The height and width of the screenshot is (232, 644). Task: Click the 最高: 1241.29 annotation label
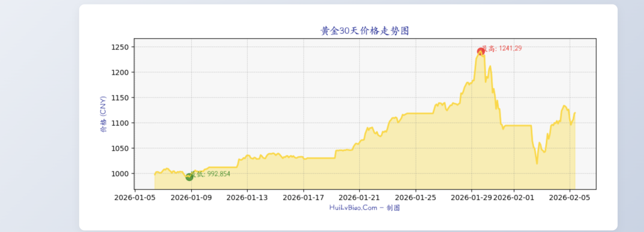click(502, 48)
